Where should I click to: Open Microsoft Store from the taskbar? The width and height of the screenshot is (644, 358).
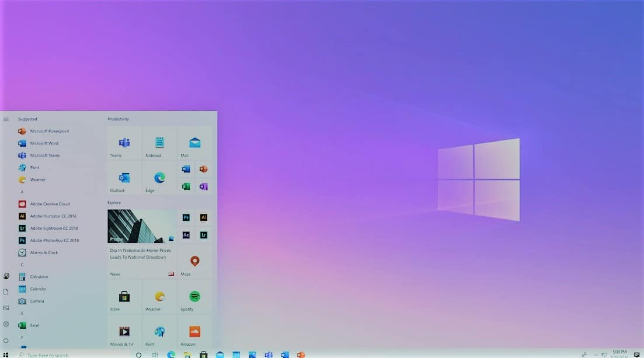pyautogui.click(x=204, y=355)
